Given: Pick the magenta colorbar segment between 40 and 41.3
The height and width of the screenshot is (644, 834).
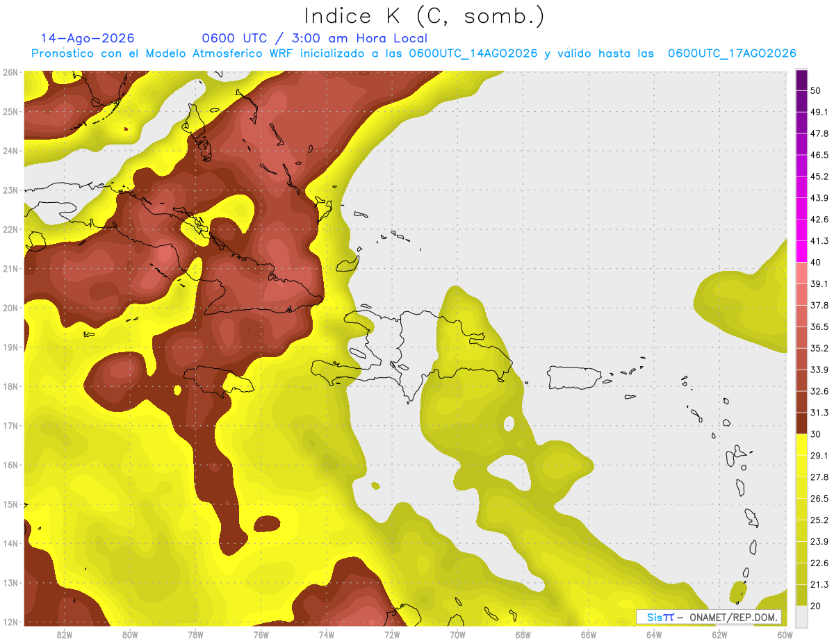Looking at the screenshot, I should 801,251.
